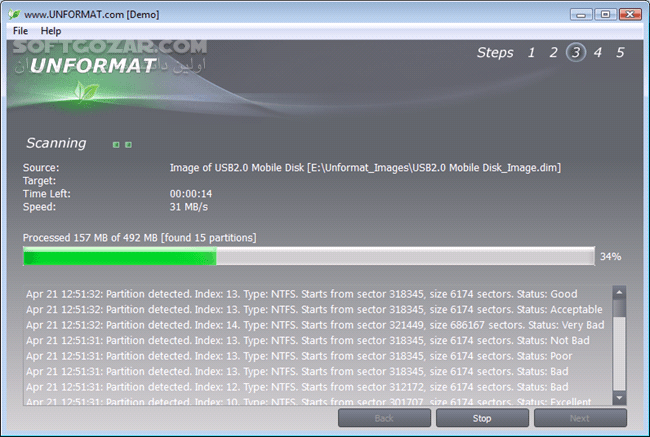Click the Next button

pyautogui.click(x=581, y=418)
